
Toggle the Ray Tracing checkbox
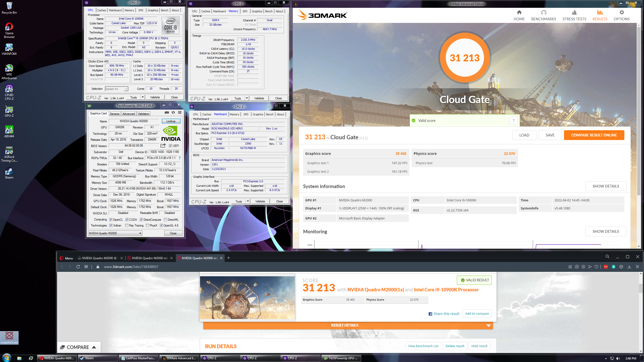pos(127,225)
